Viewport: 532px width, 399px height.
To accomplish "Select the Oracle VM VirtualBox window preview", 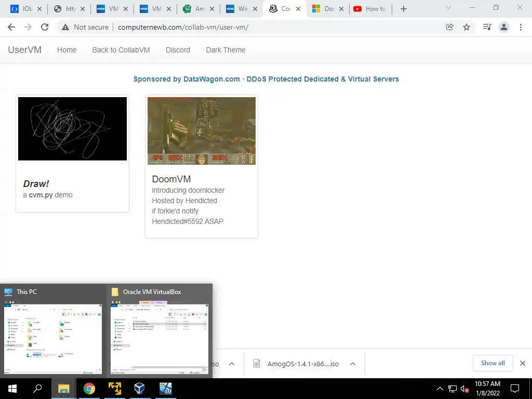I will click(159, 331).
